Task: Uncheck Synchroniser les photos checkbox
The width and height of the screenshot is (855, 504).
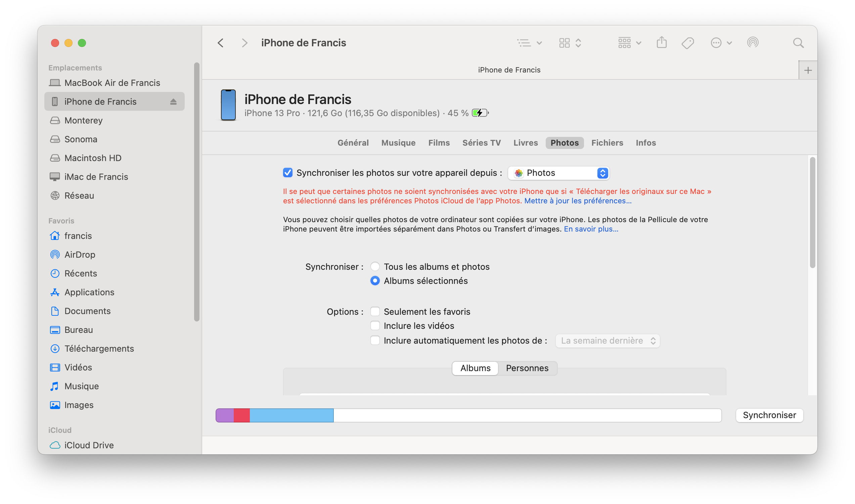Action: 287,172
